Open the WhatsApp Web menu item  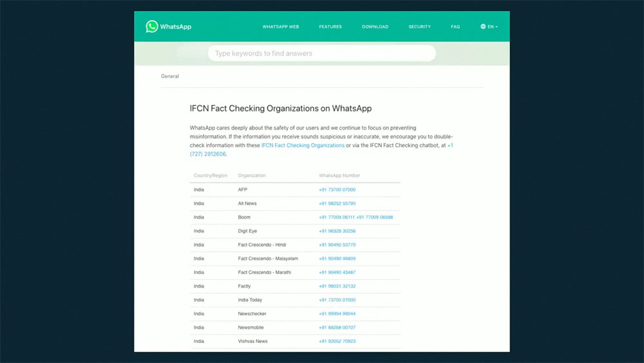[280, 27]
